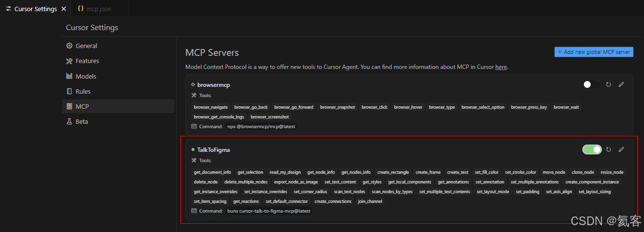Open General settings section

coord(118,46)
